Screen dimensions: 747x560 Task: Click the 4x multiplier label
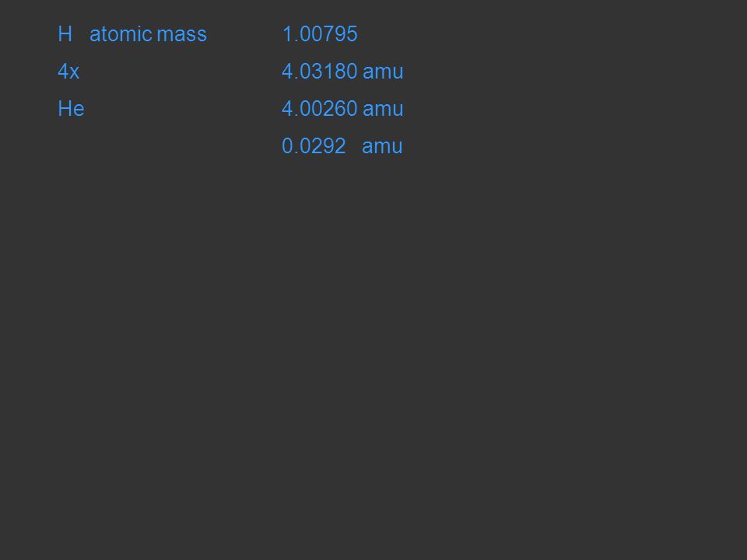(68, 72)
